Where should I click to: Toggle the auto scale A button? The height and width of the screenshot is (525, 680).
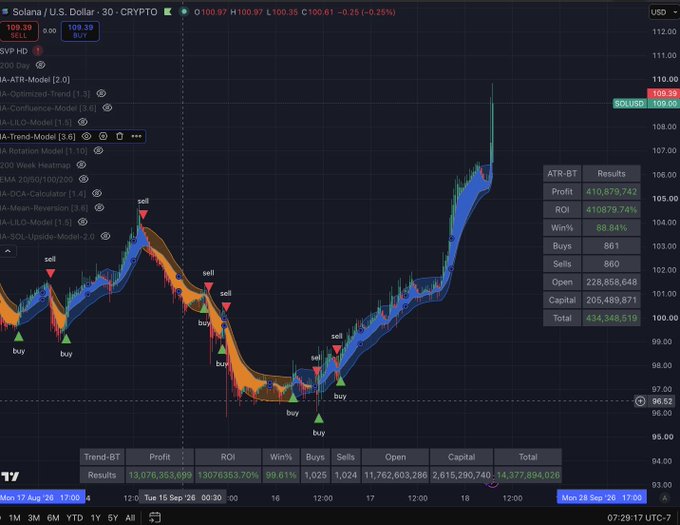(x=664, y=498)
